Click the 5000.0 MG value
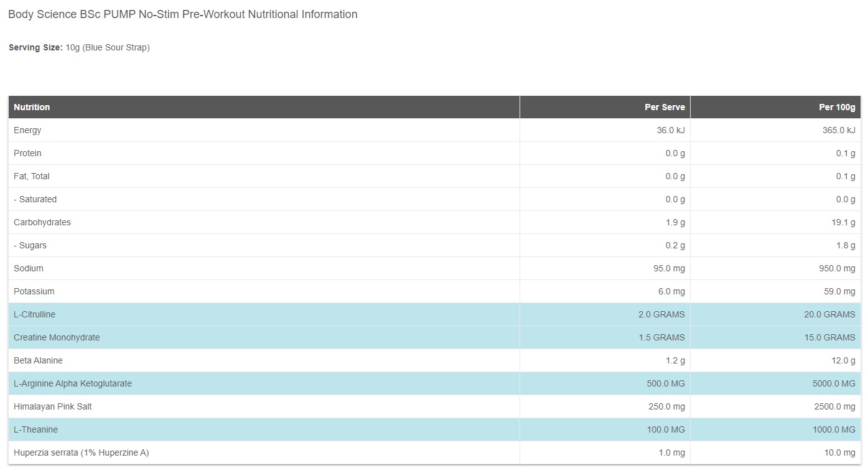 834,383
